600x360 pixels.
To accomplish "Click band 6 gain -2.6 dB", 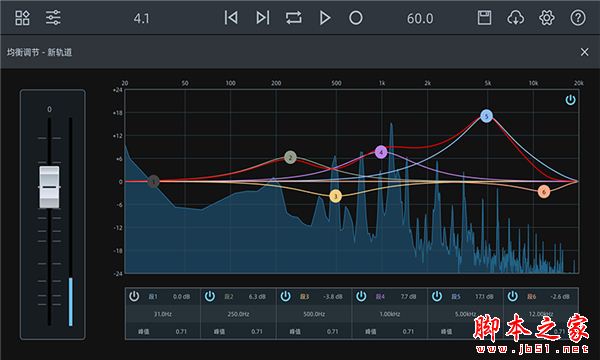I will click(560, 296).
